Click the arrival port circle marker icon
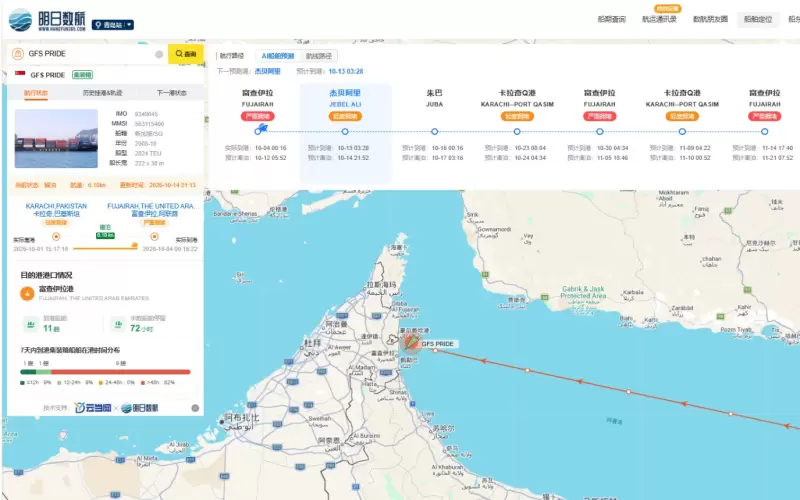 154,237
